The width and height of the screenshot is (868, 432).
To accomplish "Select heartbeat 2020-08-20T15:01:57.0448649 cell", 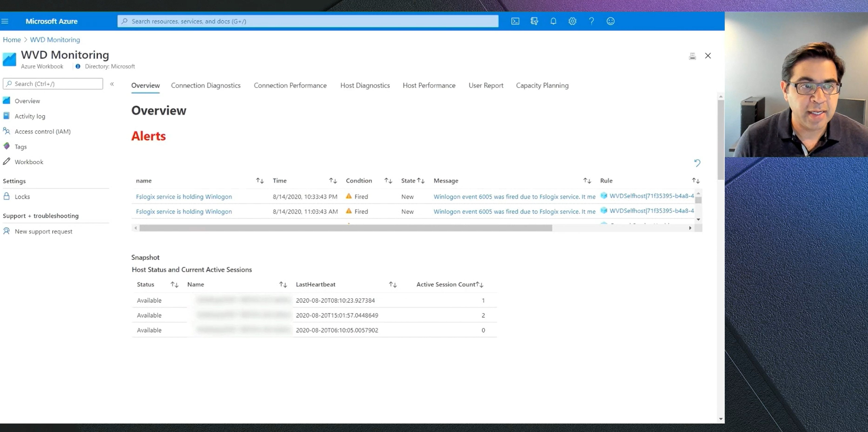I will tap(337, 315).
